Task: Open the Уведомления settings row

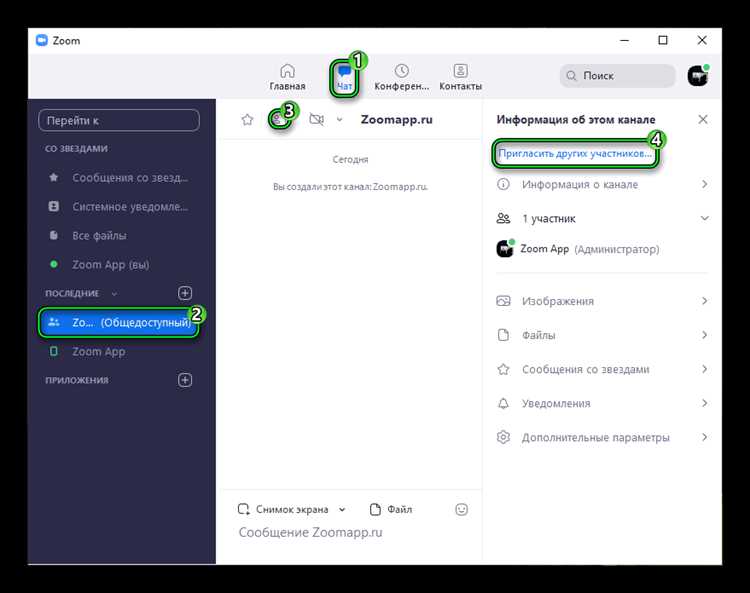Action: click(602, 403)
